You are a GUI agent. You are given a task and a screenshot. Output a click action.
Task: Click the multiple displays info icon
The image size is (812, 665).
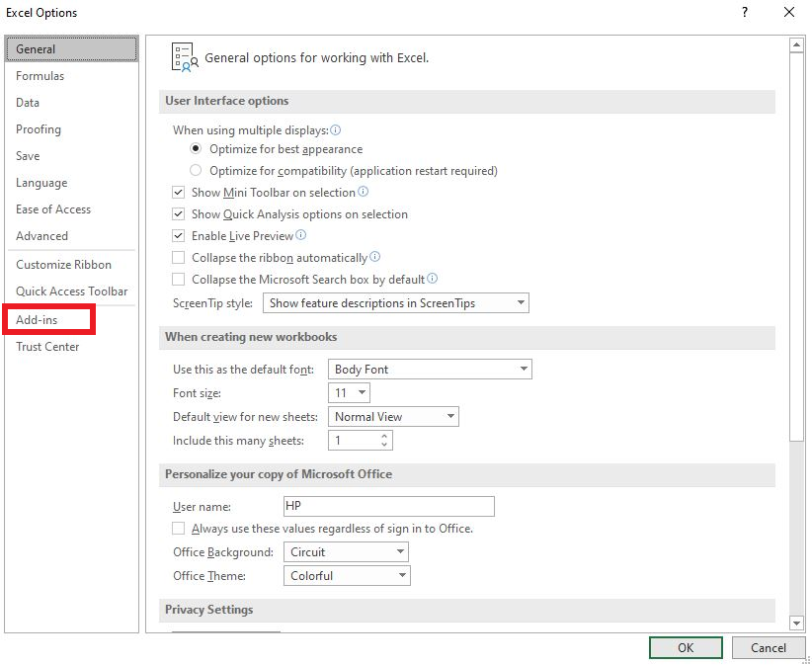coord(336,129)
